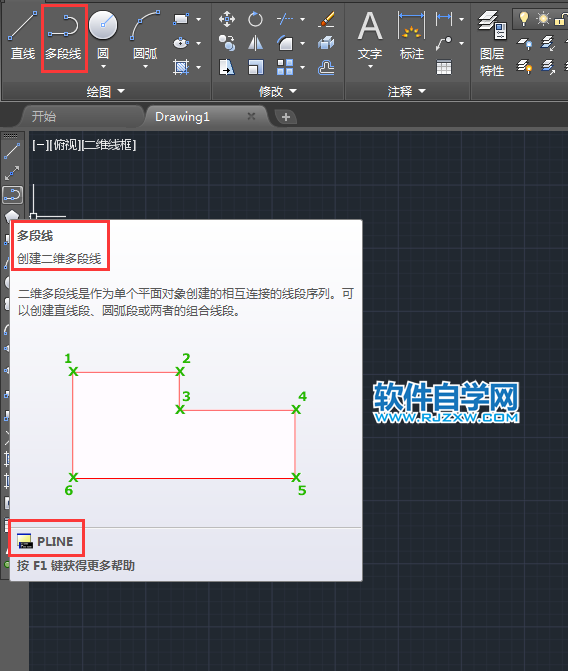
Task: Click the layer icon with yellow bulb in bottom row
Action: 525,67
